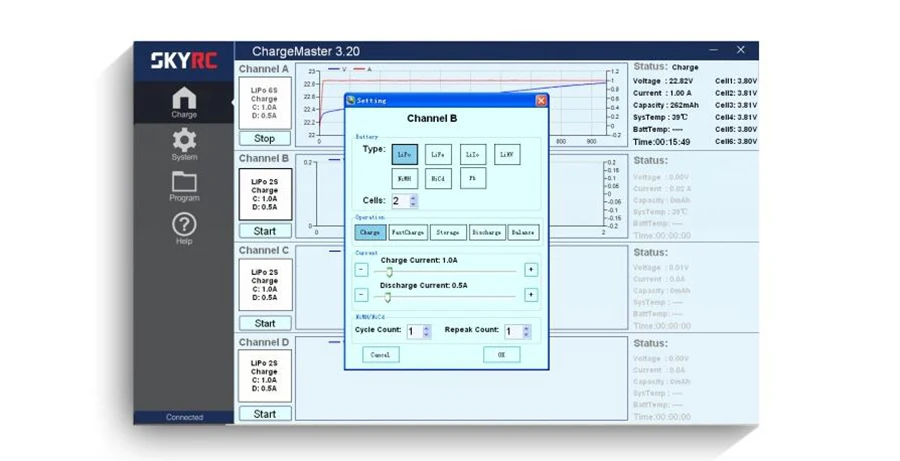Click the Charge Current slider handle
The width and height of the screenshot is (900, 461).
(x=389, y=272)
